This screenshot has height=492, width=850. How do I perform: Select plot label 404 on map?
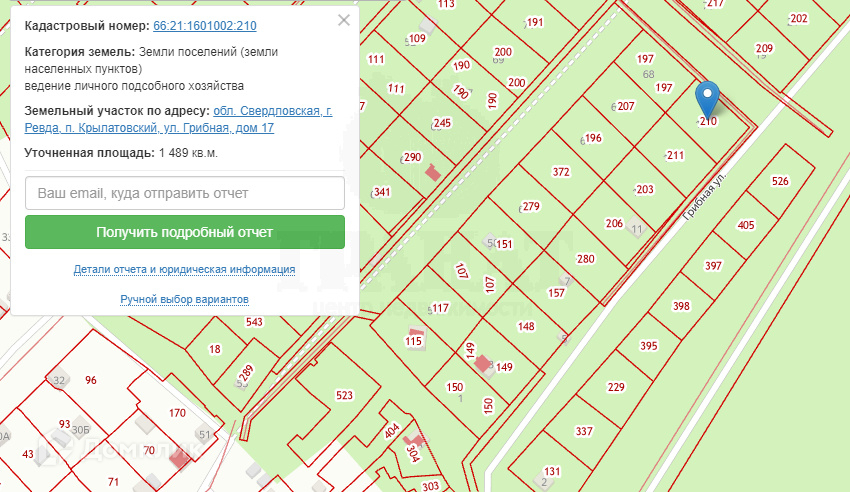[392, 432]
